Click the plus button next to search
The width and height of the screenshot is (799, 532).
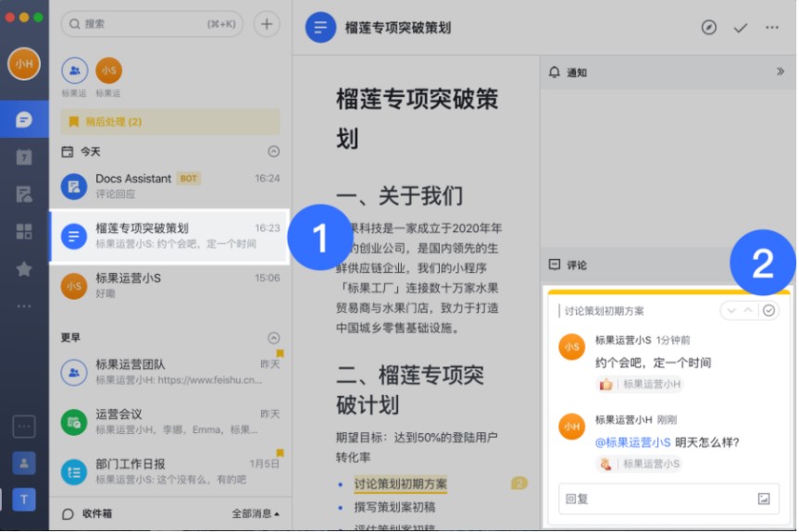point(267,24)
